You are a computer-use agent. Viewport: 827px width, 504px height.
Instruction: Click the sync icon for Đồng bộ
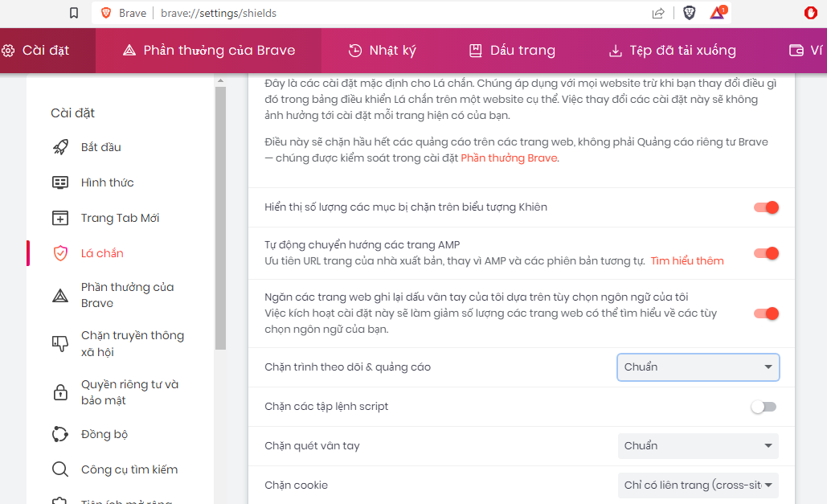60,434
